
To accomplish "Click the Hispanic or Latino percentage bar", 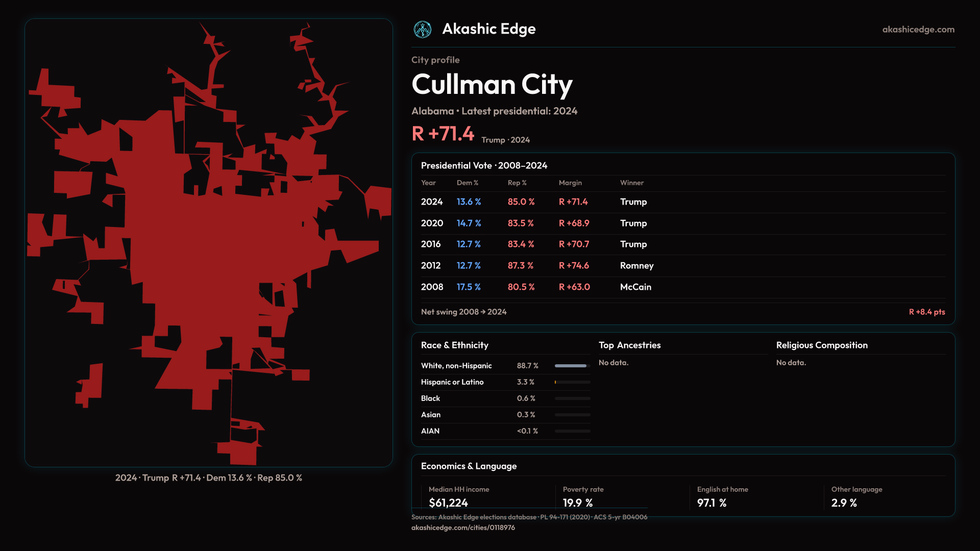I will pos(572,382).
